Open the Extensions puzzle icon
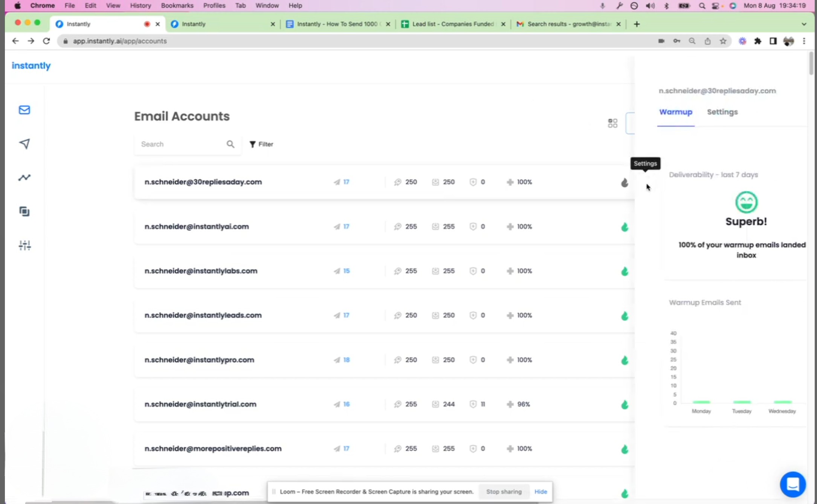 tap(757, 41)
